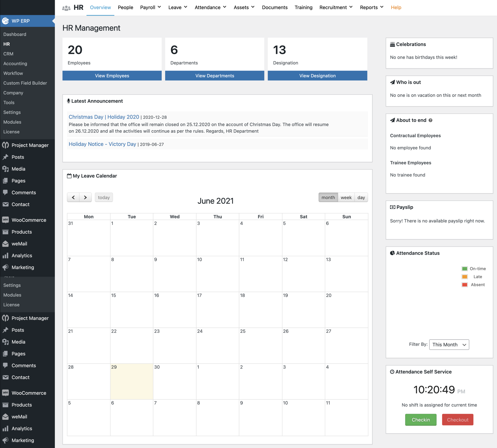497x448 pixels.
Task: Expand the Attendance menu chevron
Action: pos(225,7)
